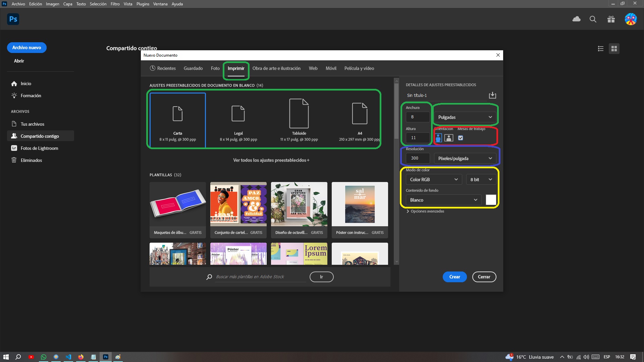The height and width of the screenshot is (362, 644).
Task: Click the search magnifier icon in header
Action: point(593,19)
